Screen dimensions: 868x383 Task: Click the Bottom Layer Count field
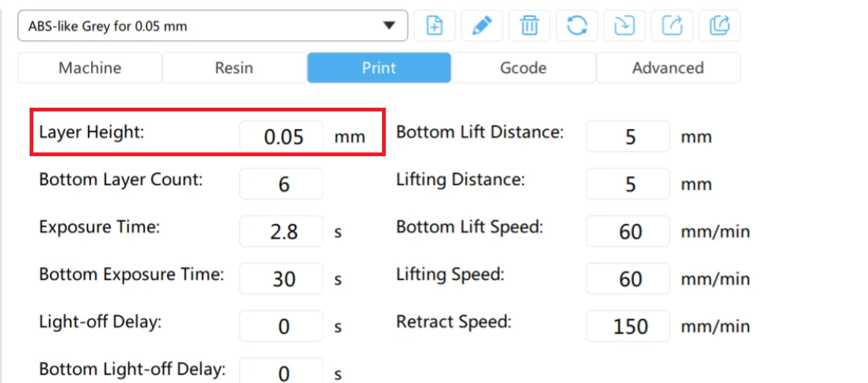tap(281, 184)
